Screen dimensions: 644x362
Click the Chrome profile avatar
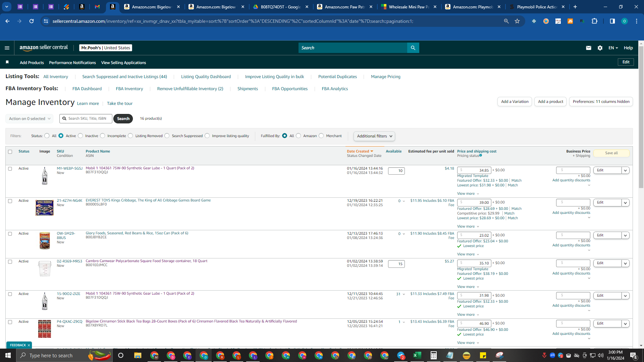(x=624, y=21)
